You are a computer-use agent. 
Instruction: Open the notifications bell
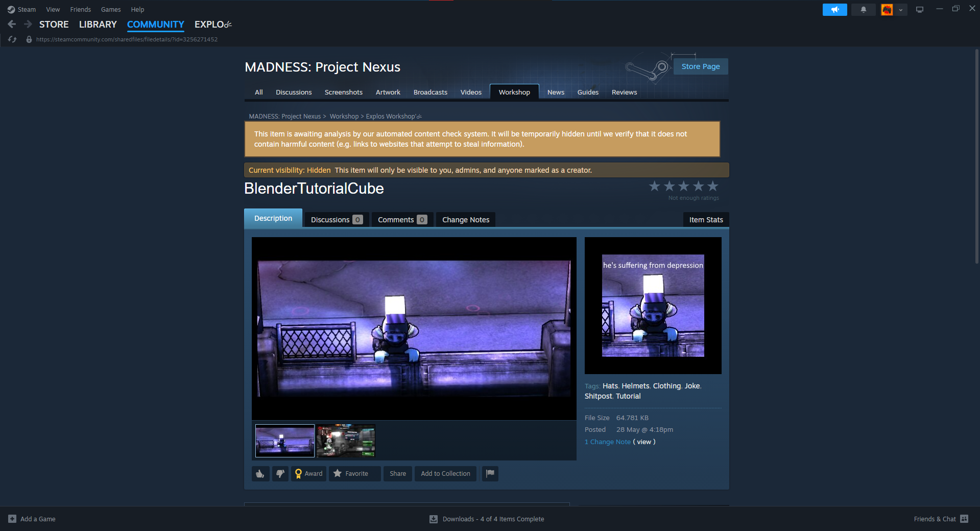pyautogui.click(x=864, y=10)
